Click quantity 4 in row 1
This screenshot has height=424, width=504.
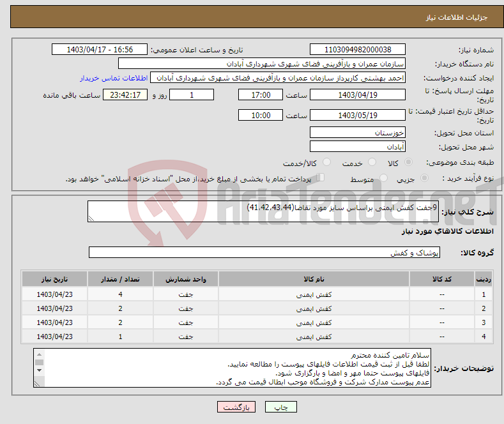point(120,294)
